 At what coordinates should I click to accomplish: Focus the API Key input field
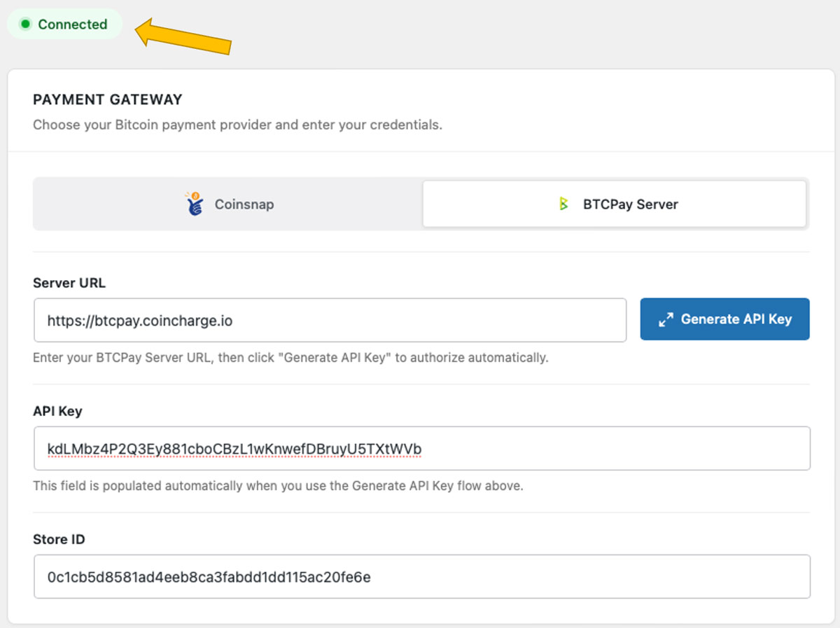(422, 448)
